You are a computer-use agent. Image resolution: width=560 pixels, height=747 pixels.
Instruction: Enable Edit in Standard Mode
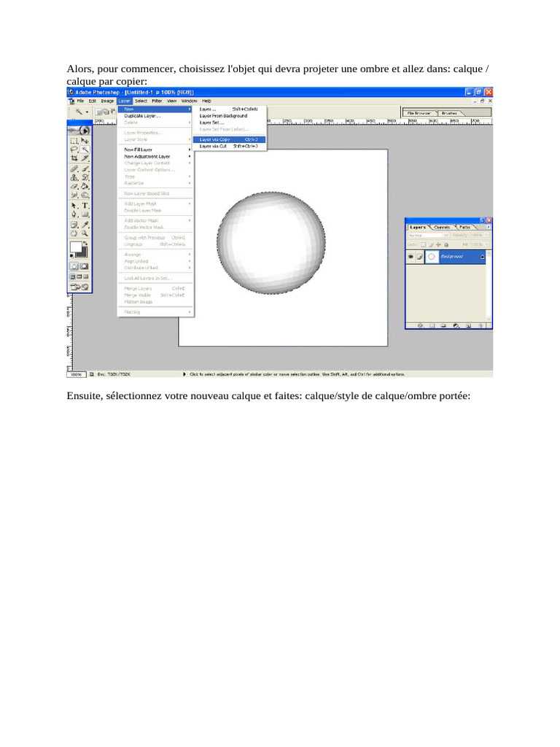[74, 266]
